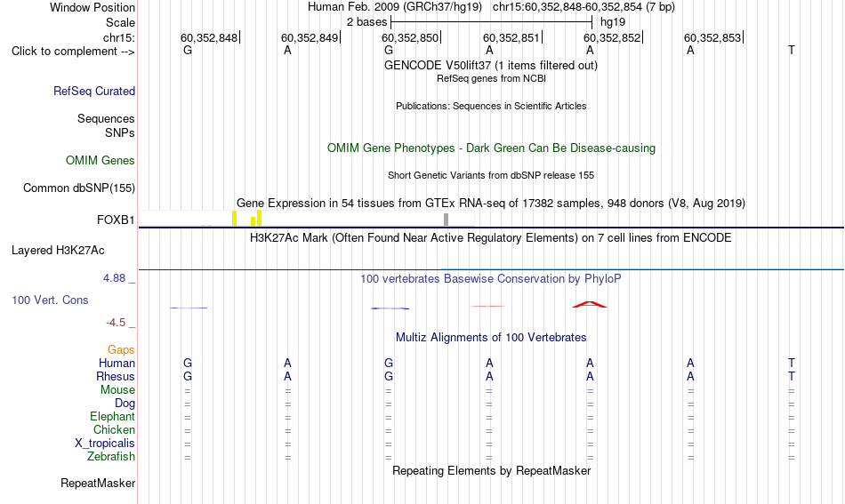
Task: Open the GENCODE V50lift37 track title
Action: (491, 65)
